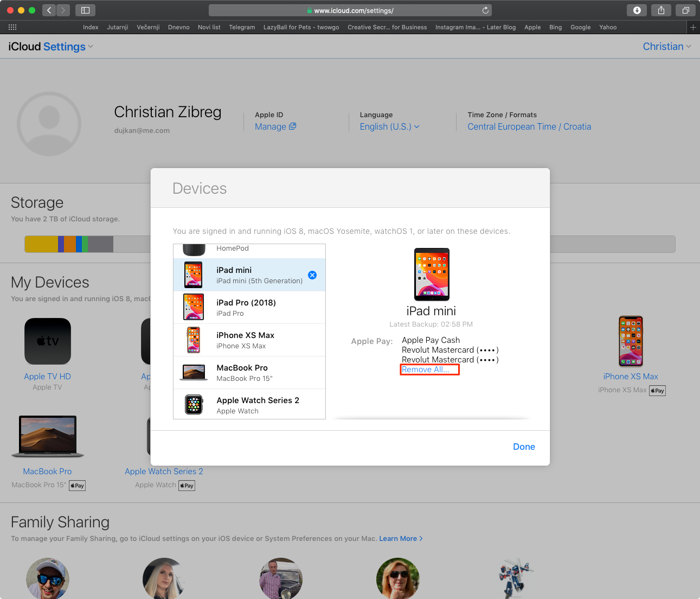Open Central European Time / Croatia settings
700x599 pixels.
(x=529, y=126)
